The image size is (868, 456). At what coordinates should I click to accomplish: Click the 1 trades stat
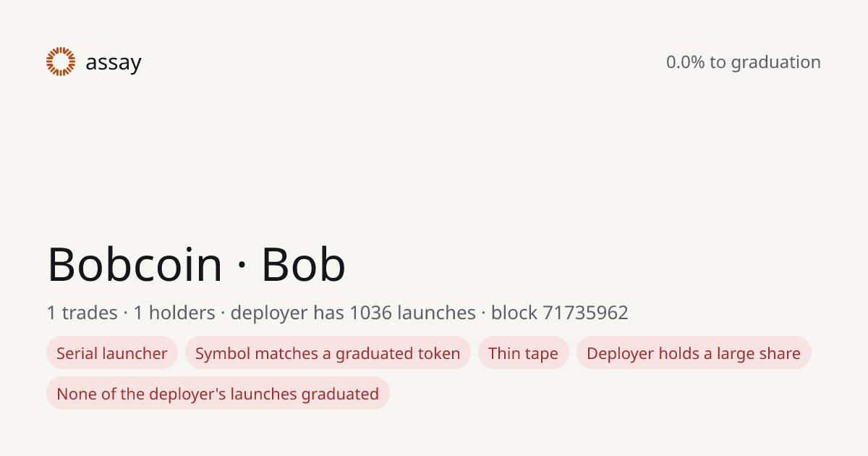point(82,313)
